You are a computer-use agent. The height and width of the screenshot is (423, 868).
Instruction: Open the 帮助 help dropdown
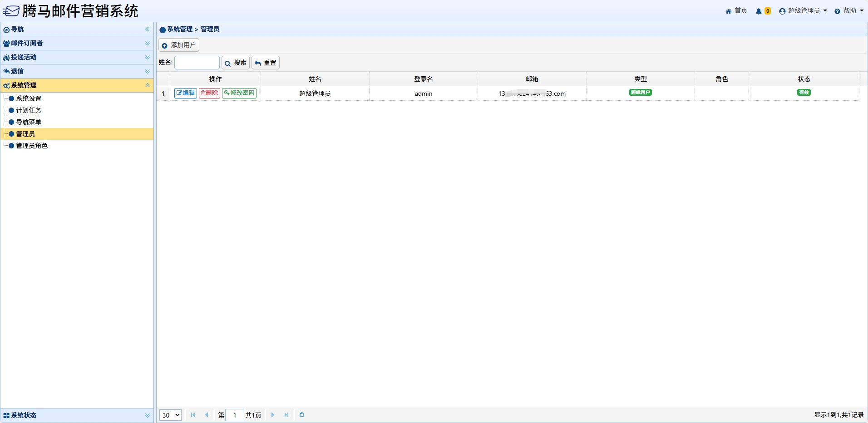point(849,11)
